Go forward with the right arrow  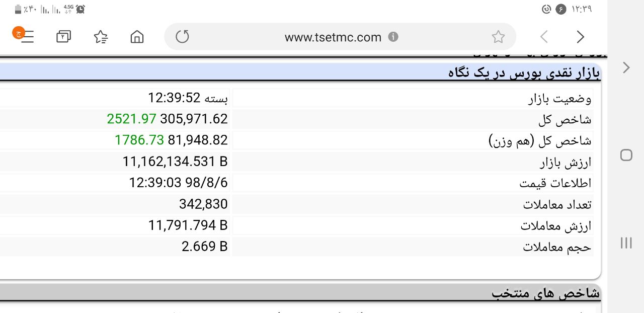[581, 37]
